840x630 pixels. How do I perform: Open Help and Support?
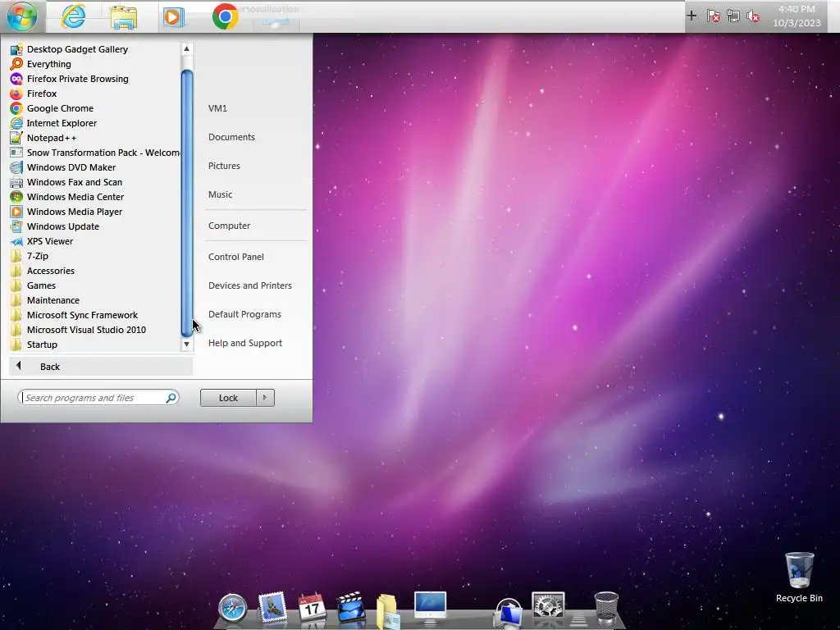245,343
